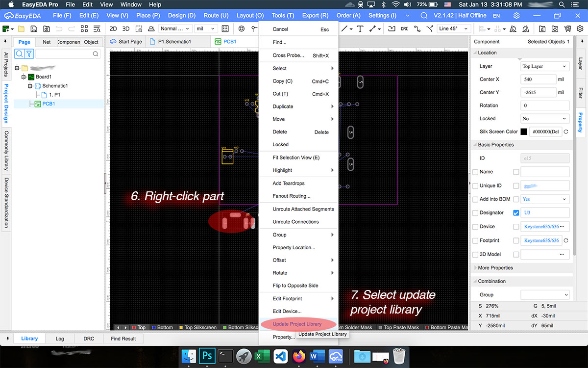Viewport: 588px width, 368px height.
Task: Click the Center X input field
Action: coord(538,79)
